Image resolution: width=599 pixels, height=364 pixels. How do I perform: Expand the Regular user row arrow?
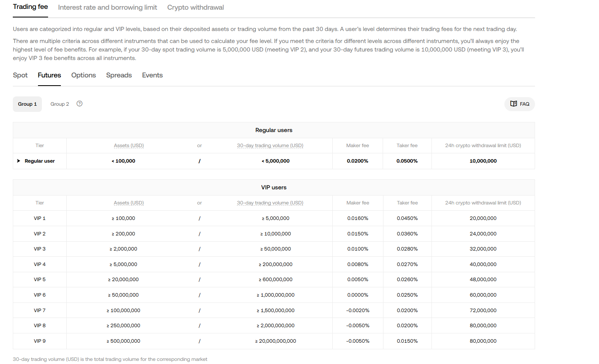pyautogui.click(x=18, y=161)
